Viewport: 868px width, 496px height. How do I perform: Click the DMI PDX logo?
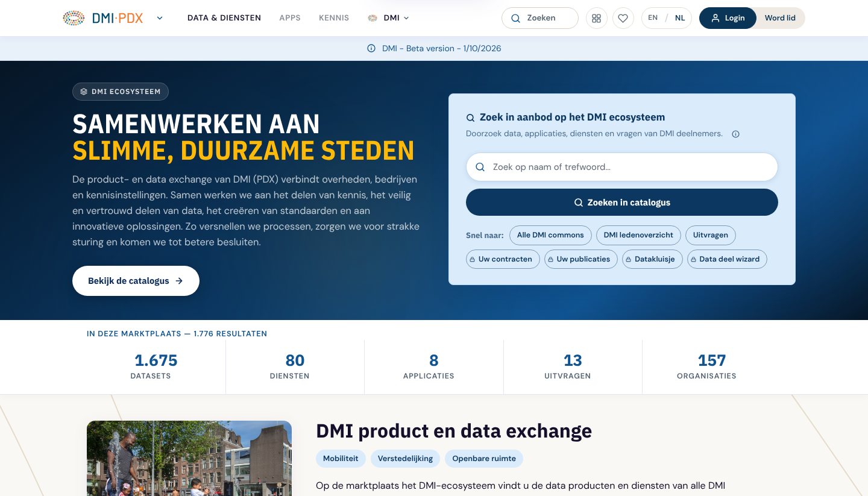103,18
